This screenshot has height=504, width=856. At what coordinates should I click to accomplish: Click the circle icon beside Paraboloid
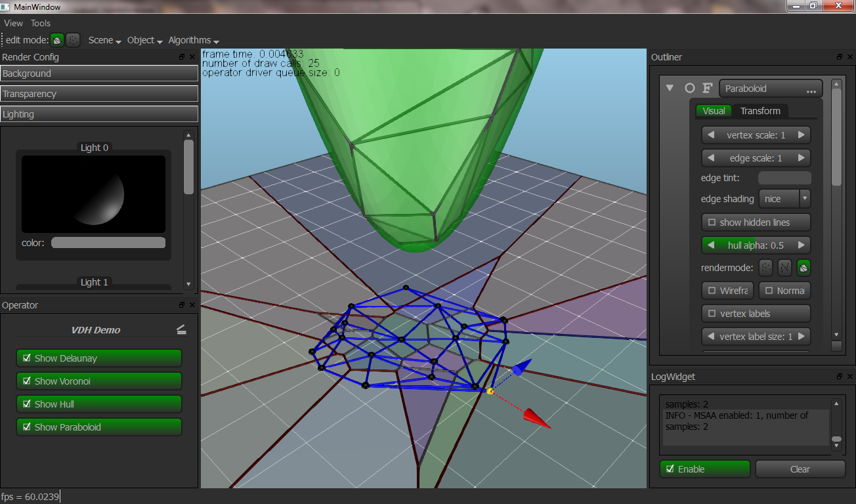click(x=689, y=88)
